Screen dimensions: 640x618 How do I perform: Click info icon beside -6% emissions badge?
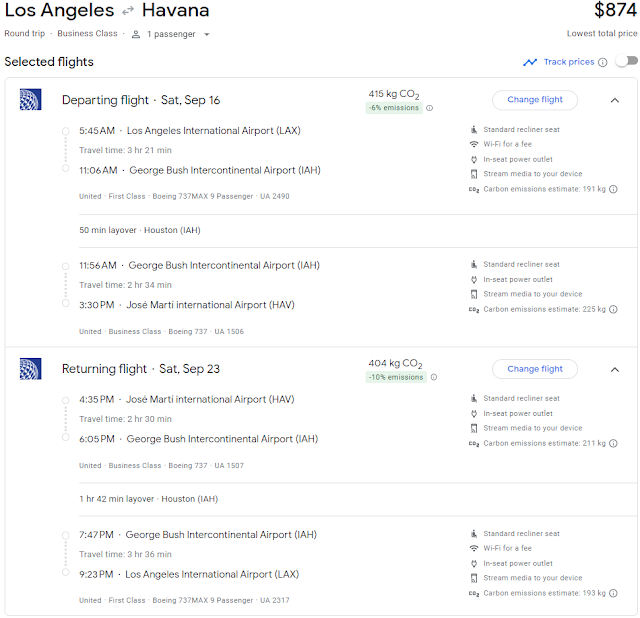pos(430,108)
